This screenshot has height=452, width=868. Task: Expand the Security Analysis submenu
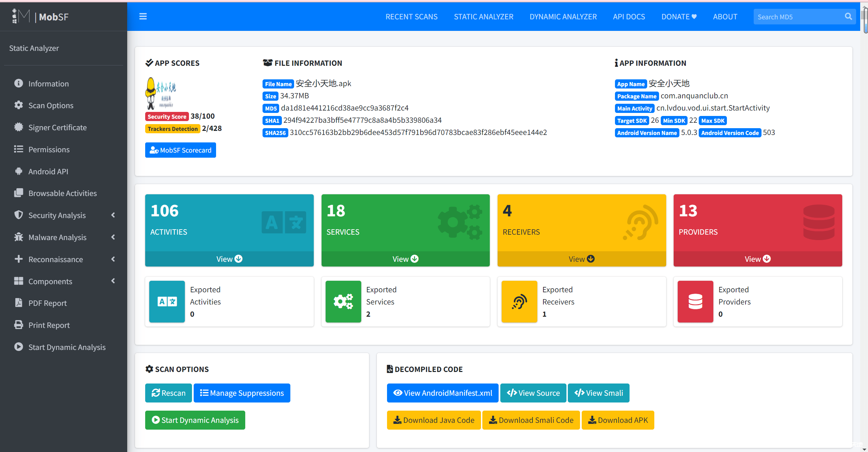point(57,215)
